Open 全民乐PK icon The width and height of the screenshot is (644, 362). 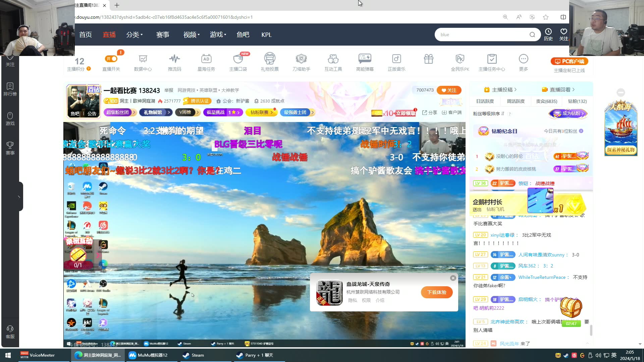pos(460,62)
